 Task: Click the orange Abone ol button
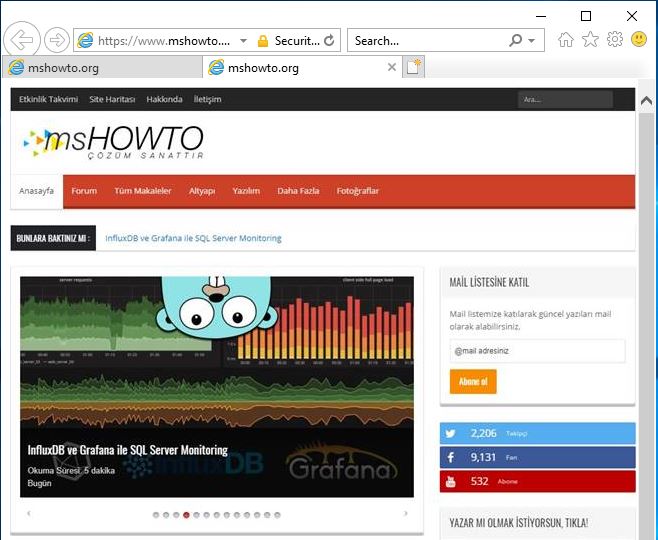[x=473, y=381]
